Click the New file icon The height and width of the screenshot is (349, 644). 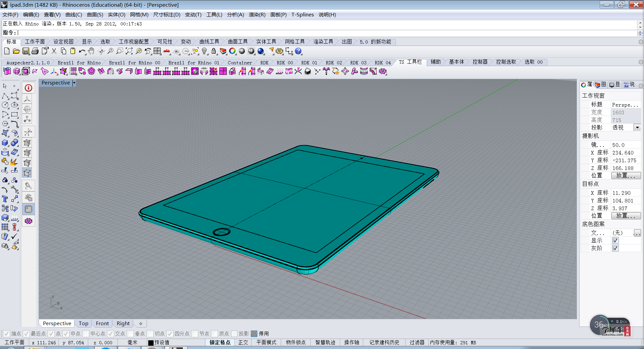pos(7,51)
